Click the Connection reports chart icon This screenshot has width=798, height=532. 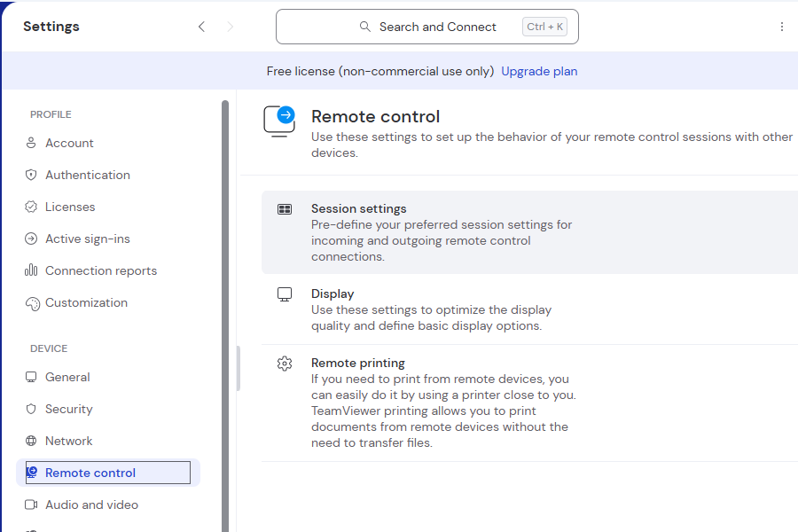(31, 270)
